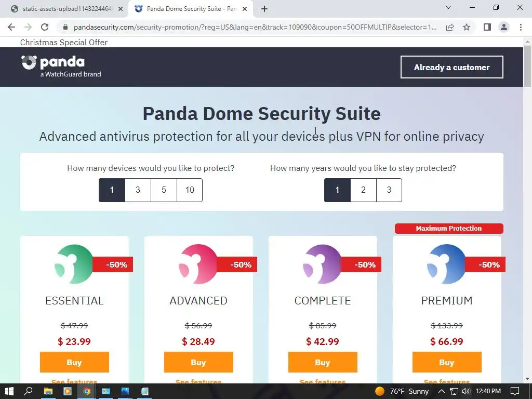Viewport: 532px width, 399px height.
Task: Select 3 devices option
Action: 138,190
